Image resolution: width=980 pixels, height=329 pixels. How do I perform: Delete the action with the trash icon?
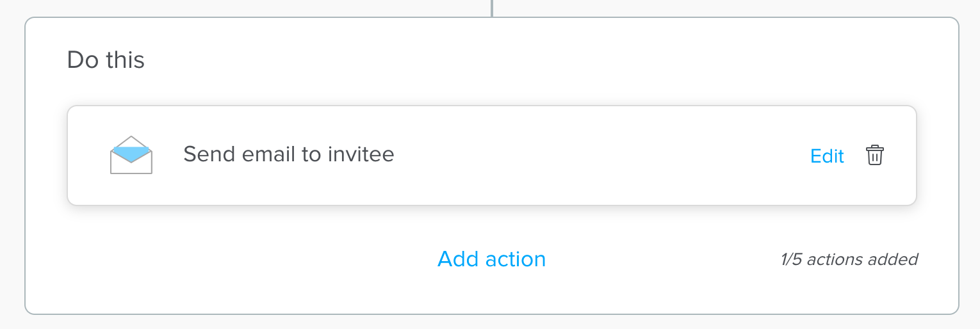(x=874, y=156)
